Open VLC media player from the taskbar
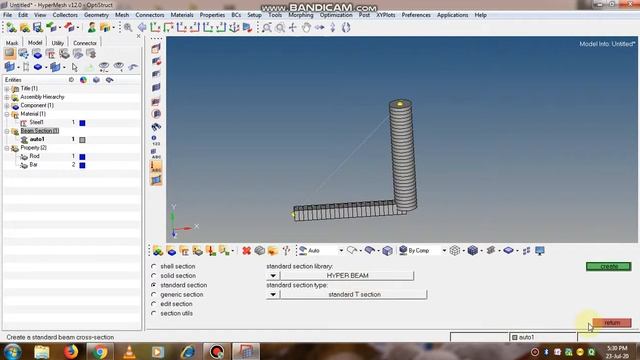Screen dimensions: 640x360 point(129,351)
